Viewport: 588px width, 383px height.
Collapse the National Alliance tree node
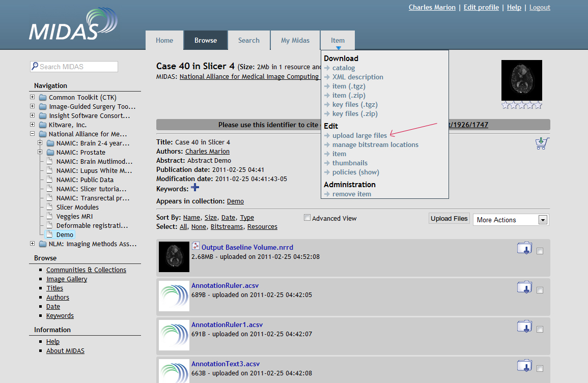pos(33,134)
